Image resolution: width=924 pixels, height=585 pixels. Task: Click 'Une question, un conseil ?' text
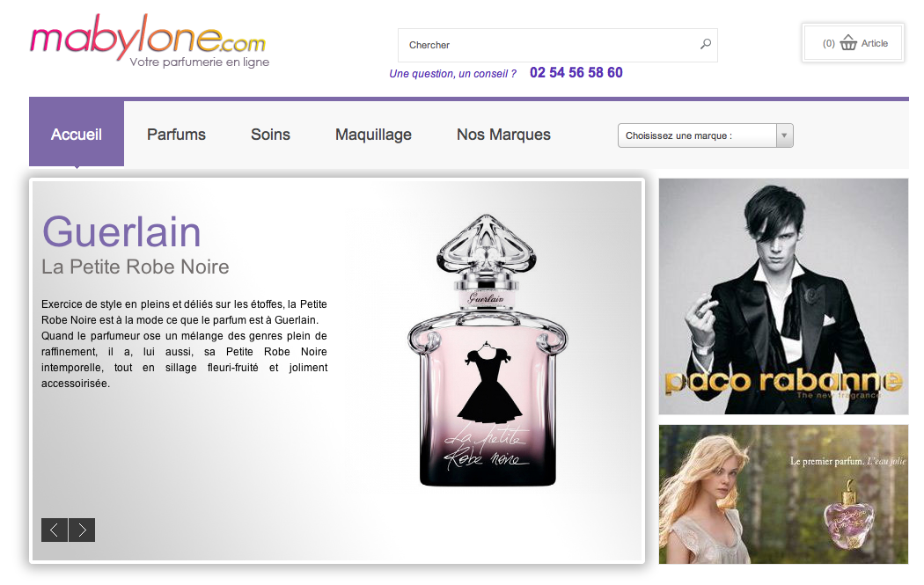click(452, 74)
